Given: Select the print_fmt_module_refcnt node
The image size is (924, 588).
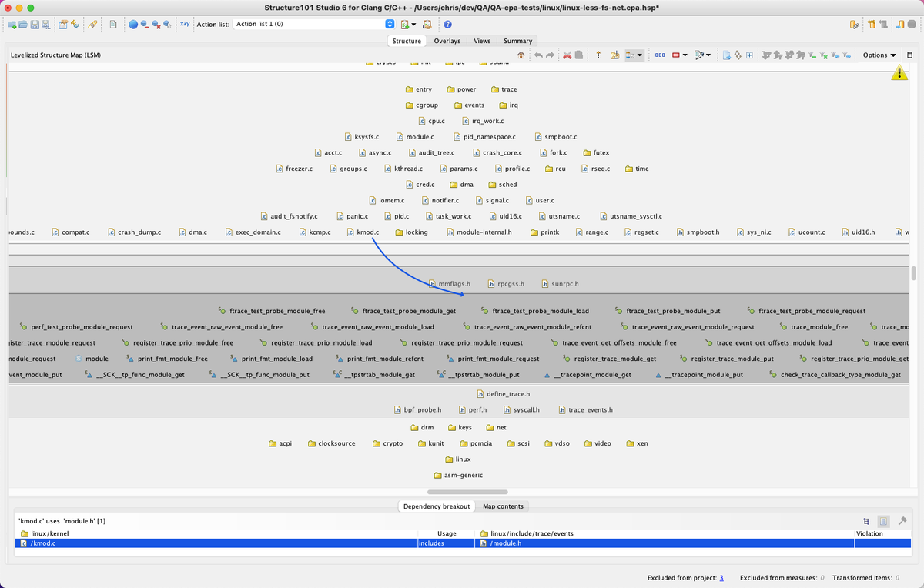Looking at the screenshot, I should click(x=380, y=359).
